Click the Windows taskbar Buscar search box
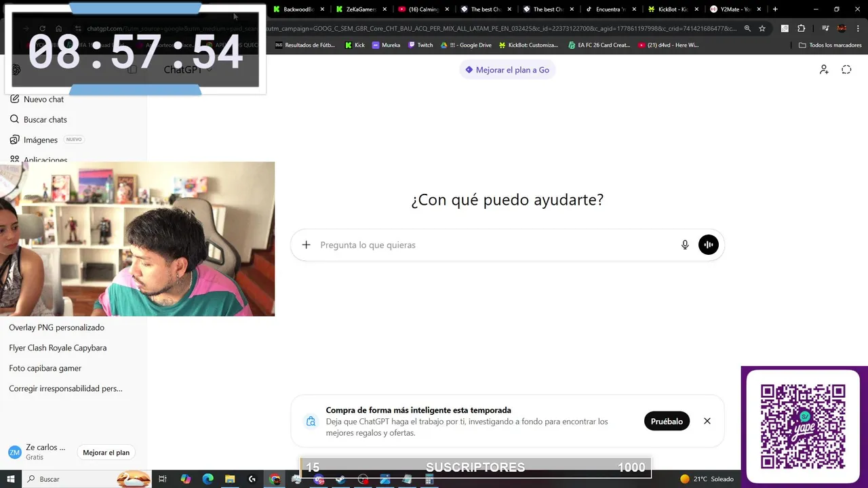 87,479
